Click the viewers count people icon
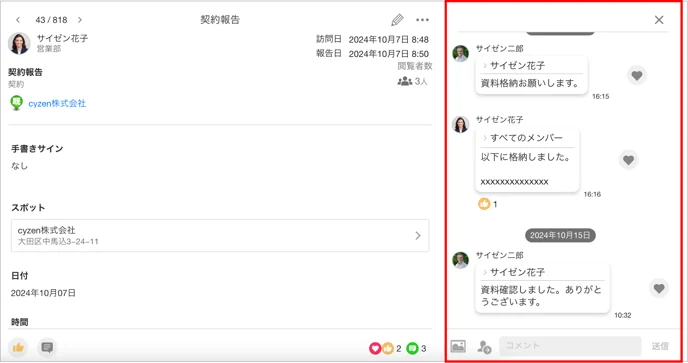688x363 pixels. (404, 81)
